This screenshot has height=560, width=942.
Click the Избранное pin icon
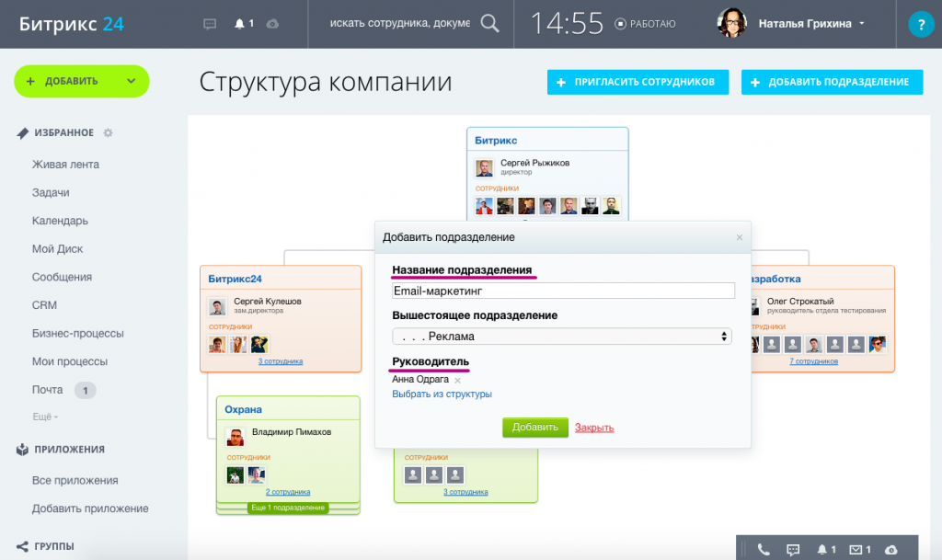(22, 132)
